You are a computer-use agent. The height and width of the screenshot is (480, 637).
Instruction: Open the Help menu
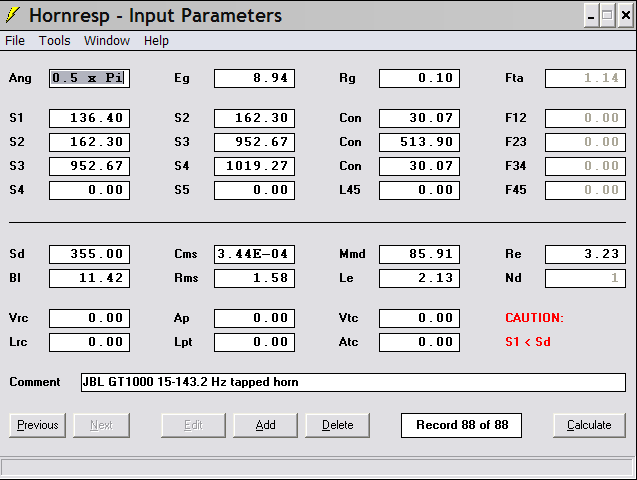pos(156,41)
